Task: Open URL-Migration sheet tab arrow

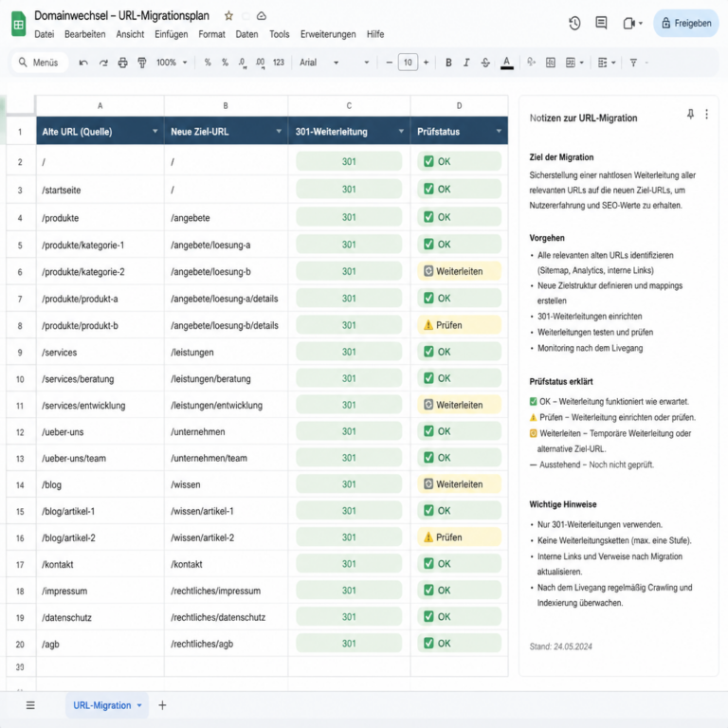Action: coord(139,705)
